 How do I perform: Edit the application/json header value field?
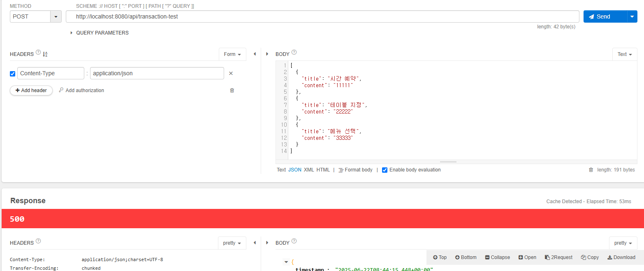click(157, 73)
